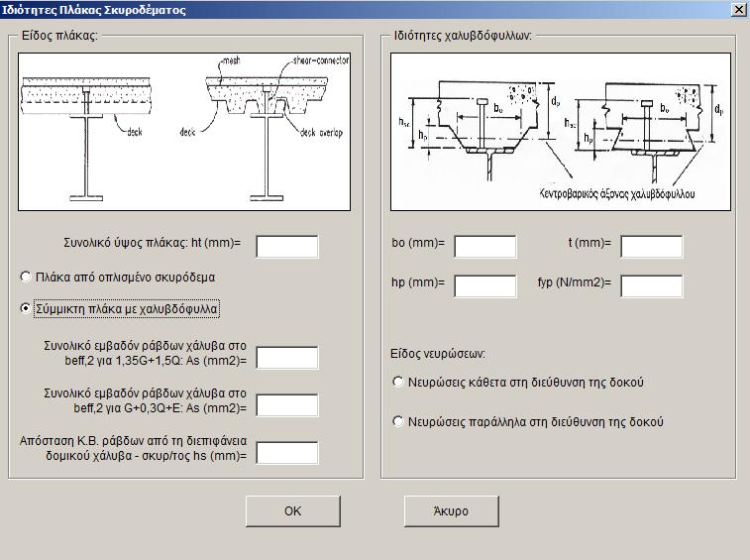Confirm the dialog with OK button
The height and width of the screenshot is (560, 750).
(293, 511)
